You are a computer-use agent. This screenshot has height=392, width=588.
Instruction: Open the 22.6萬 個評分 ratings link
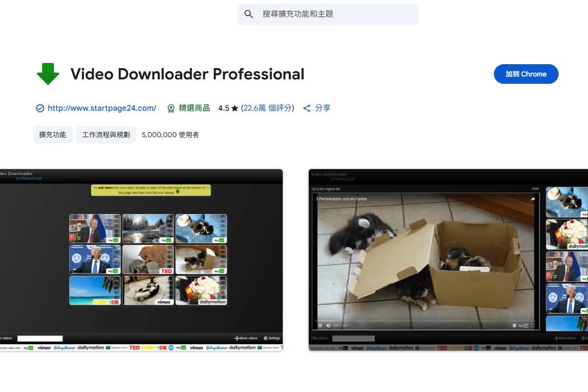click(268, 108)
